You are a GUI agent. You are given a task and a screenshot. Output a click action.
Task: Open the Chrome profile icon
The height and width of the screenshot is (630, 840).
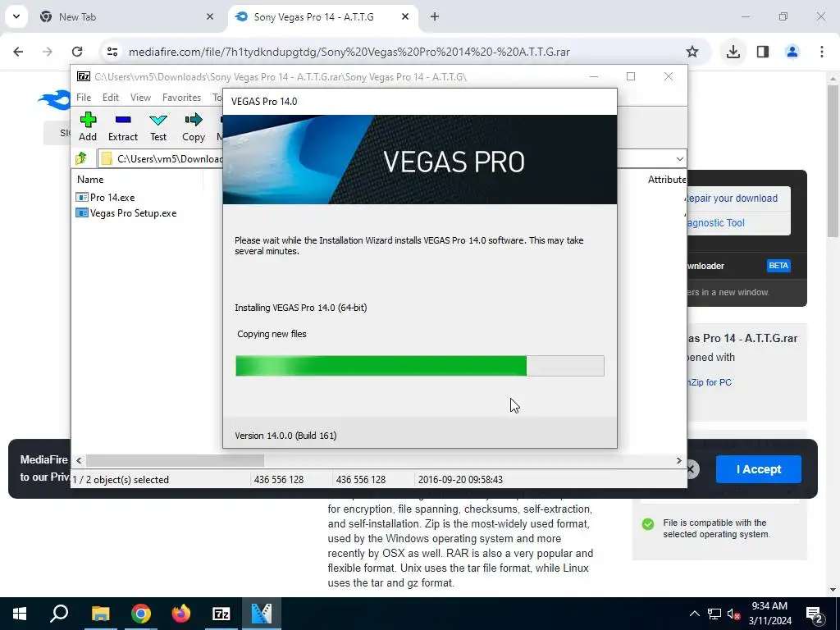792,52
